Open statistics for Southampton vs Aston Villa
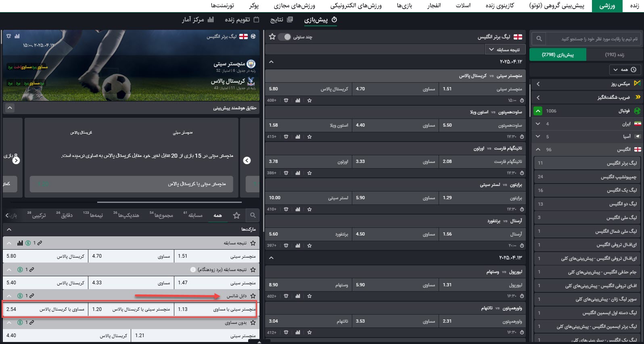Viewport: 644px width, 344px height. pos(298,137)
